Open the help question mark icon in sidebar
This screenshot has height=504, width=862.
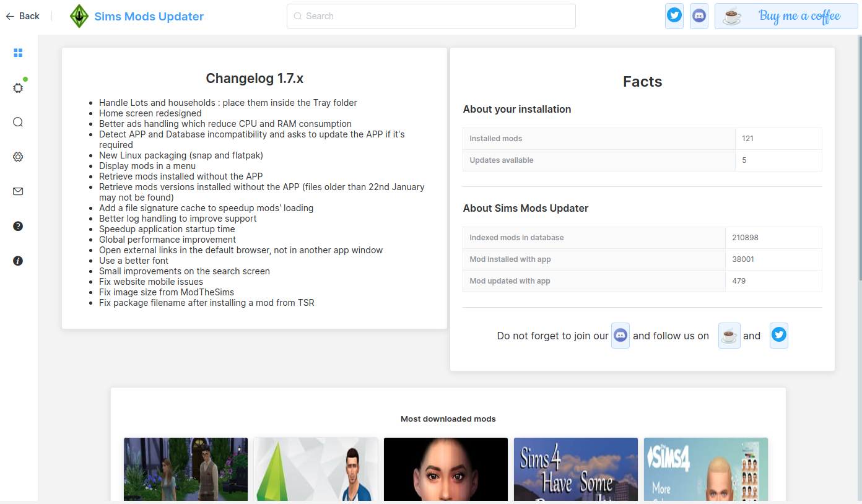click(x=18, y=226)
